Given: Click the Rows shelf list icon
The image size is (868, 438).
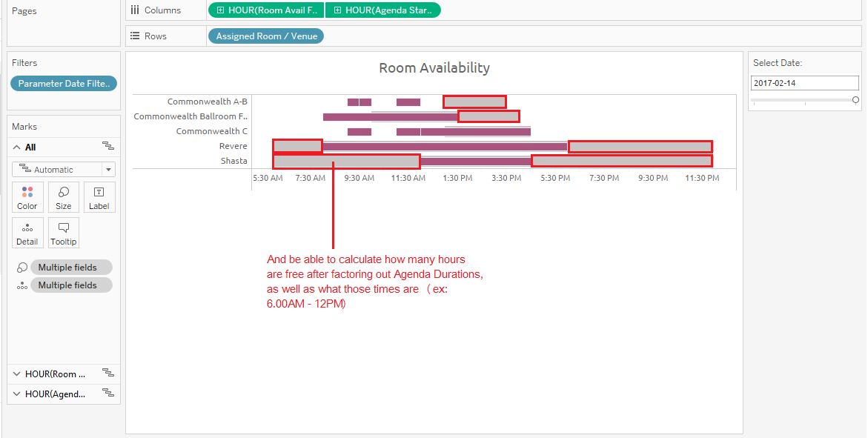Looking at the screenshot, I should (134, 35).
